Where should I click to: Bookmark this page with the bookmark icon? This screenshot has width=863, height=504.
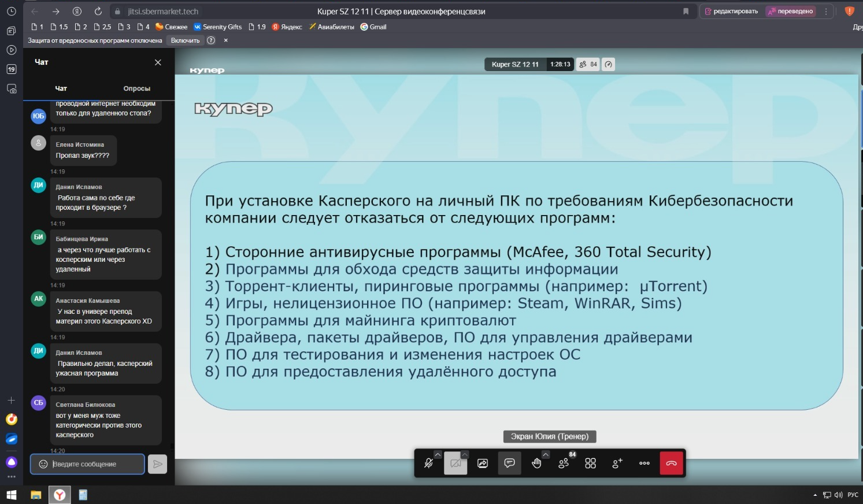[686, 12]
